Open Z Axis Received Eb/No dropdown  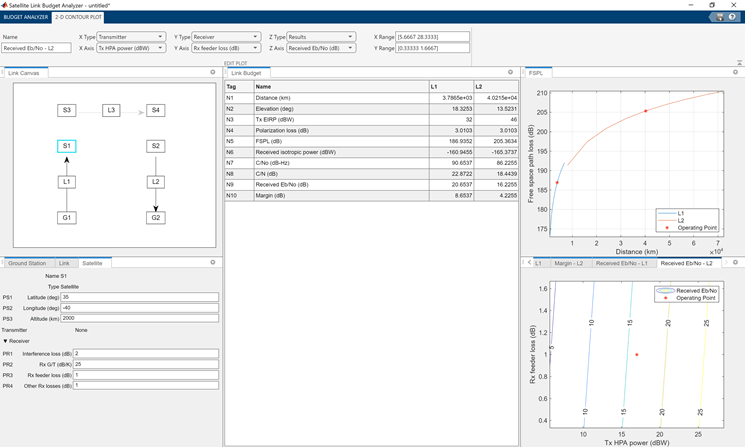tap(322, 48)
